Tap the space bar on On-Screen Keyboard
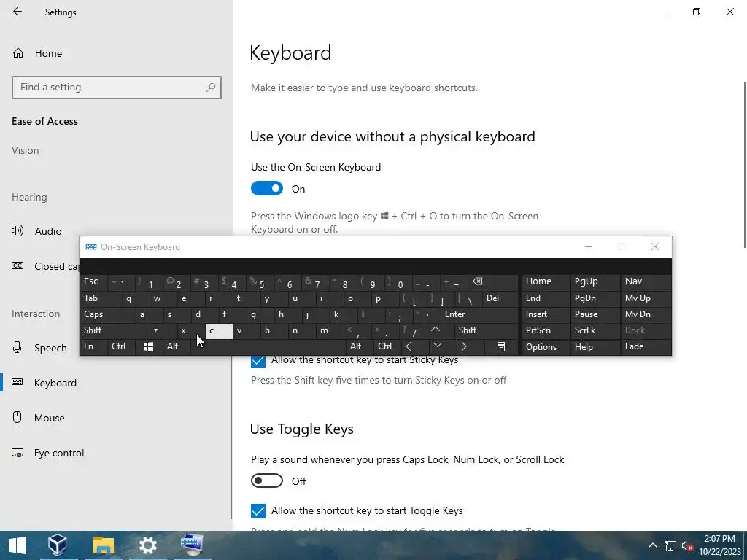The width and height of the screenshot is (747, 560). [x=268, y=346]
